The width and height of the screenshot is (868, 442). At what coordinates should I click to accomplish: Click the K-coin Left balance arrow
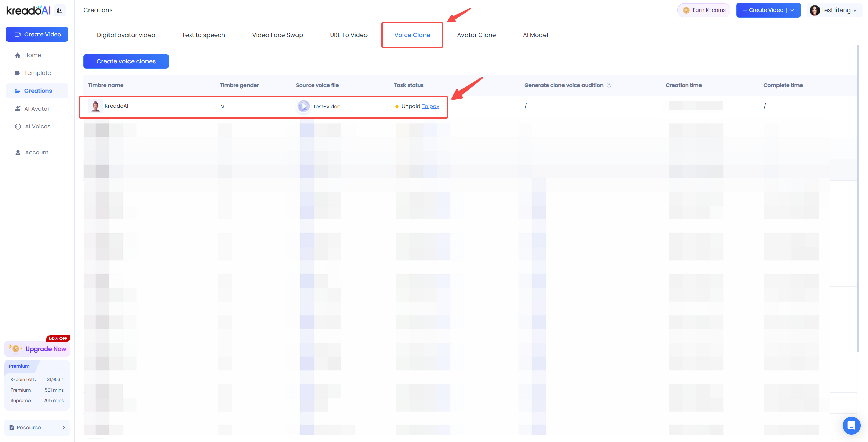click(x=63, y=379)
